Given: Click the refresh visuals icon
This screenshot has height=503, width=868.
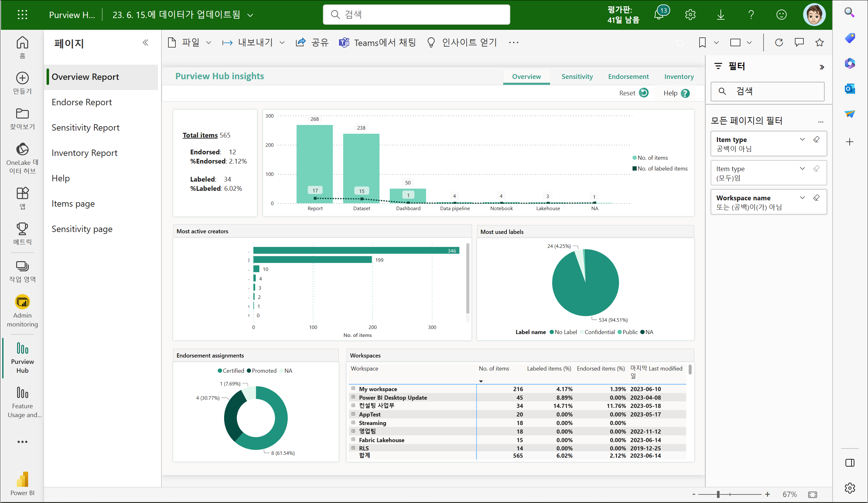Looking at the screenshot, I should (x=779, y=42).
